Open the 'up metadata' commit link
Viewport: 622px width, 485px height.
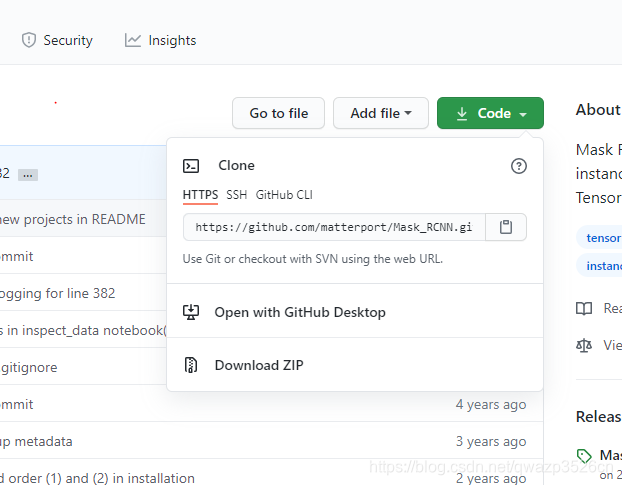36,441
